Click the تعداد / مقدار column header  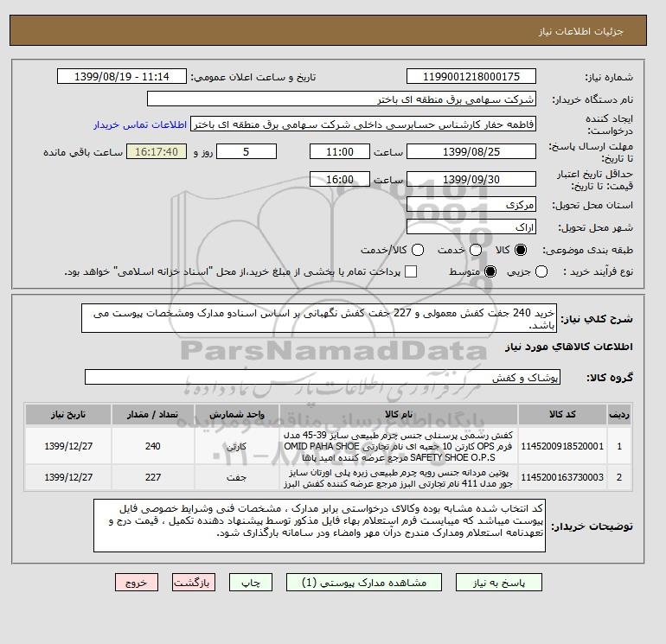tap(153, 414)
